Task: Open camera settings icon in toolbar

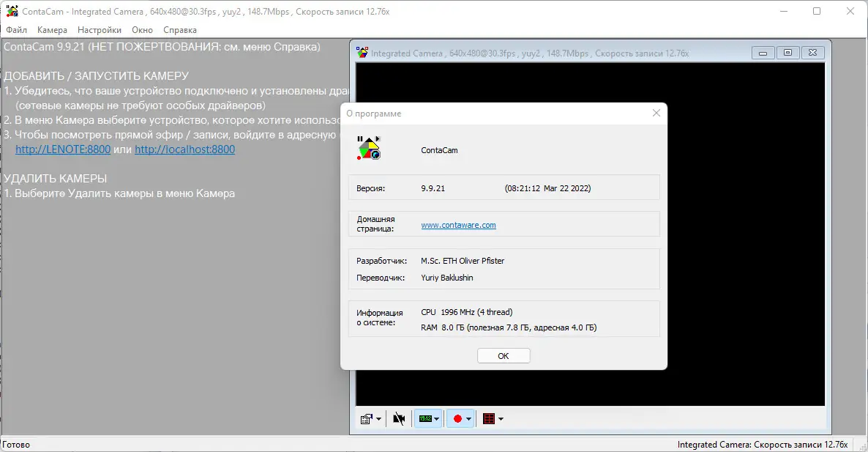Action: 366,419
